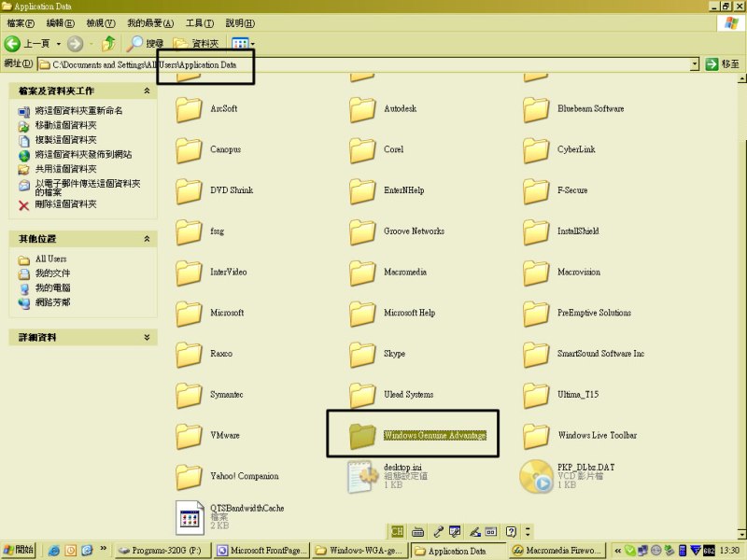Select the Macromedia folder icon

tap(362, 273)
